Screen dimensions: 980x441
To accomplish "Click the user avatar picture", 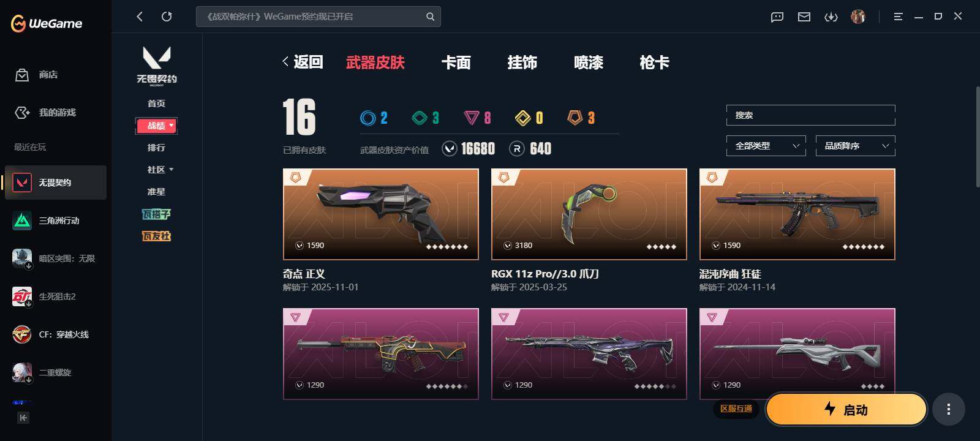I will [x=858, y=17].
